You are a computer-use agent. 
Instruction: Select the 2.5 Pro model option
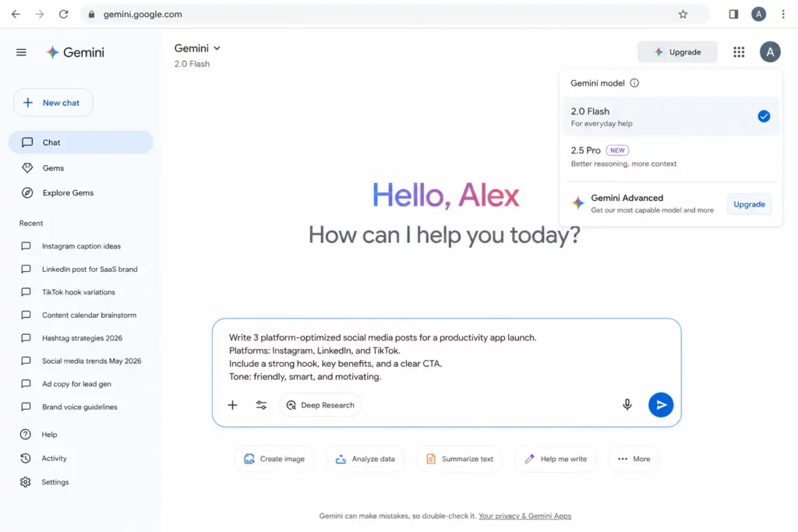(x=671, y=157)
